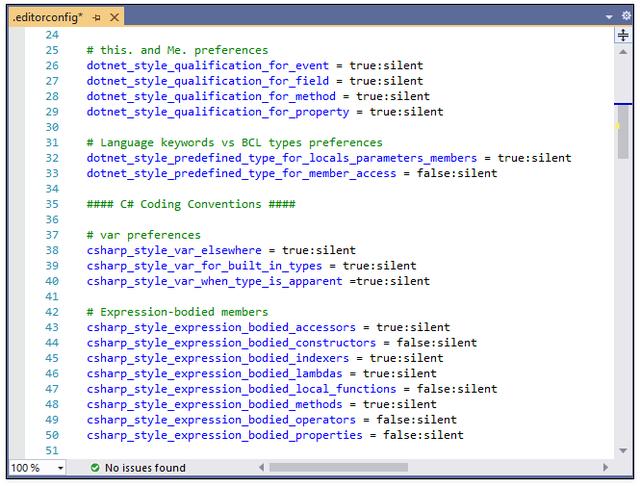Click horizontal scrollbar right arrow
This screenshot has width=640, height=487.
coord(605,467)
